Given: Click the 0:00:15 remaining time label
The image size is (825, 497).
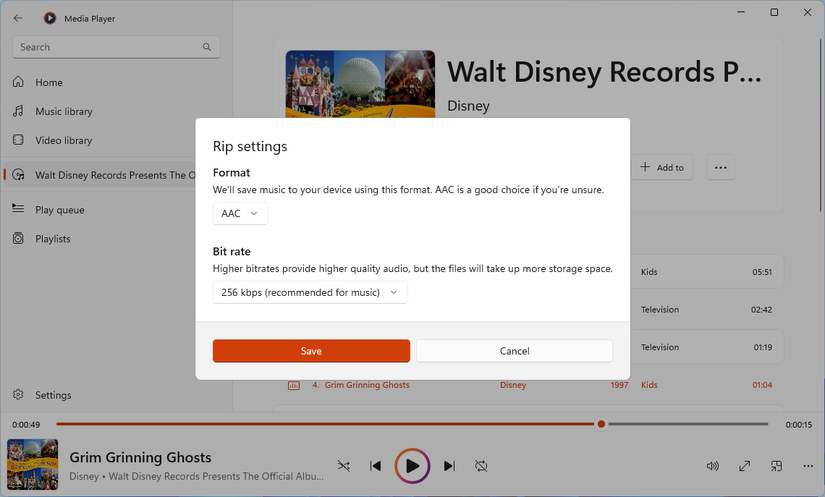Looking at the screenshot, I should (x=799, y=425).
